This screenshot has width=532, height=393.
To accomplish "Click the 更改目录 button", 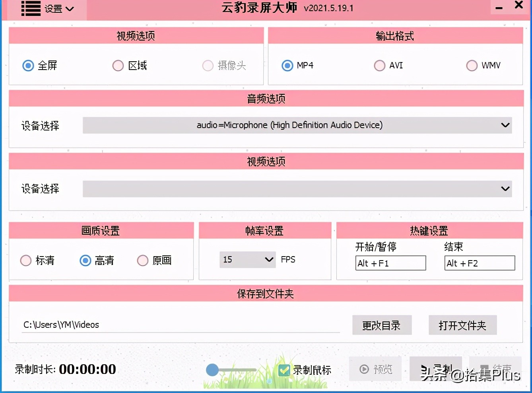I will [382, 325].
